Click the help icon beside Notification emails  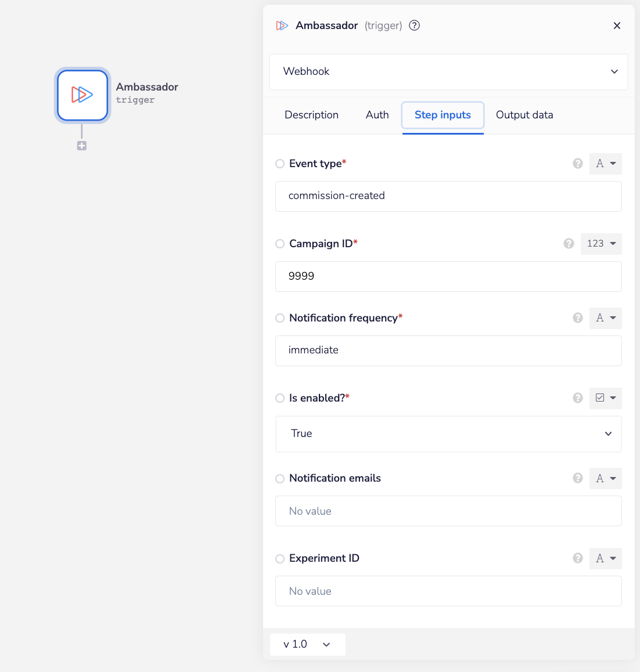[x=577, y=478]
